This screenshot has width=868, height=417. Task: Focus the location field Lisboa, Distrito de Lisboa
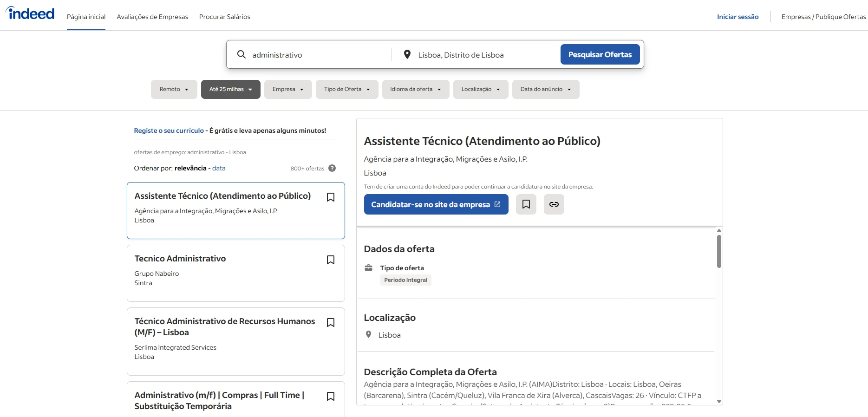click(485, 55)
